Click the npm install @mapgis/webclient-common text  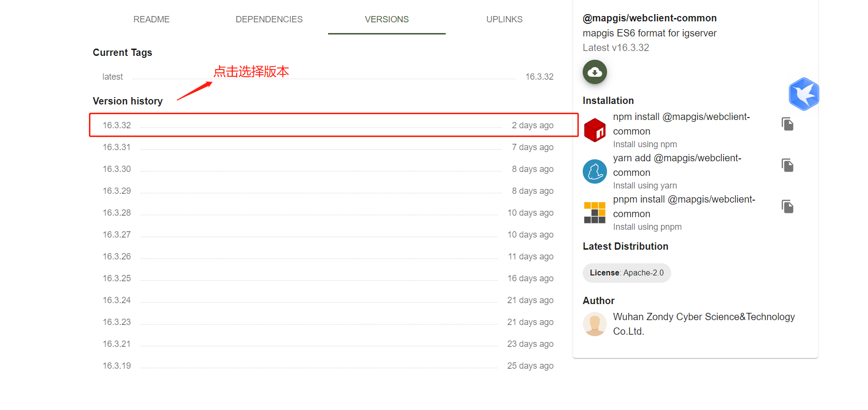[681, 124]
